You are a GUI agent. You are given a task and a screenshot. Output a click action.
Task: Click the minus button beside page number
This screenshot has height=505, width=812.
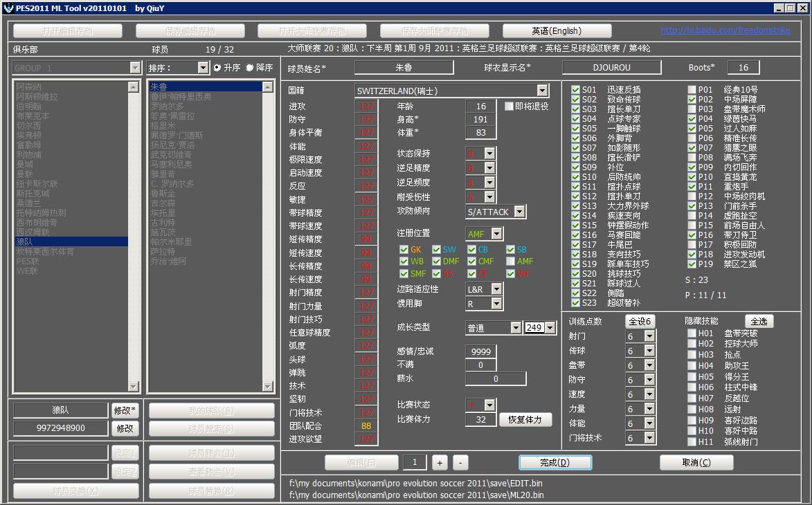click(461, 462)
